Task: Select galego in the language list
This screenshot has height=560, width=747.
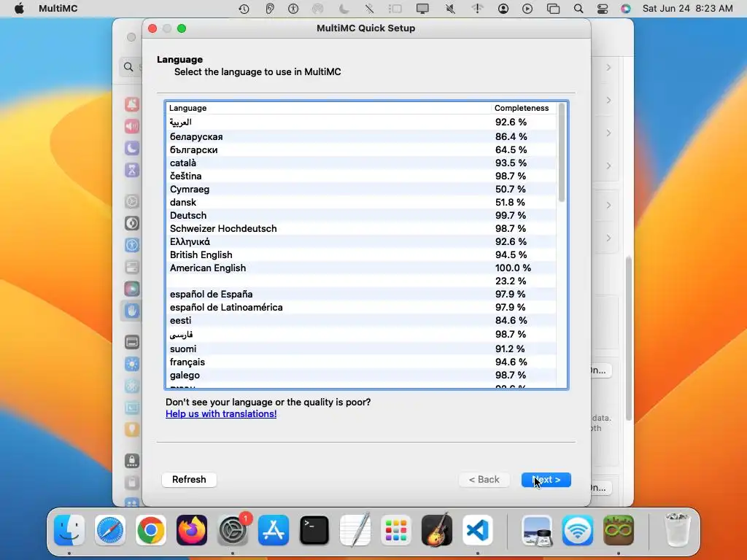Action: [x=361, y=376]
